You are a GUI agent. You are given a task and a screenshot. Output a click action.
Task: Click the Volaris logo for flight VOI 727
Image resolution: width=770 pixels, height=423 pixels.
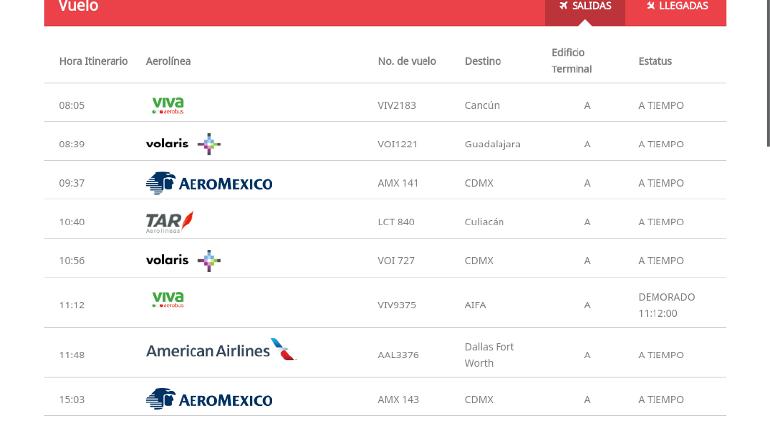pyautogui.click(x=183, y=260)
